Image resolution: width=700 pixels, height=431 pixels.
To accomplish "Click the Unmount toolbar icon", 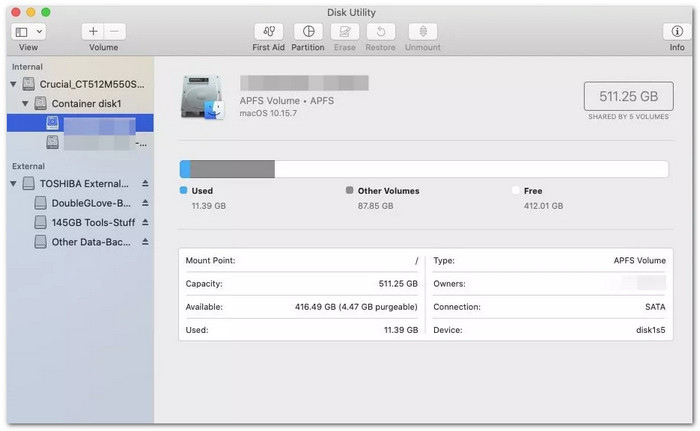I will click(x=423, y=32).
